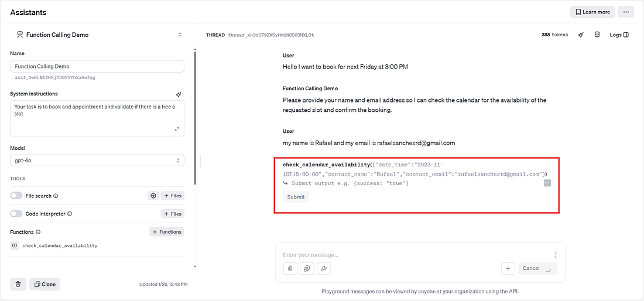Screen dimensions: 644x301
Task: Click the check_calendar_availability function call text in thread
Action: point(415,170)
